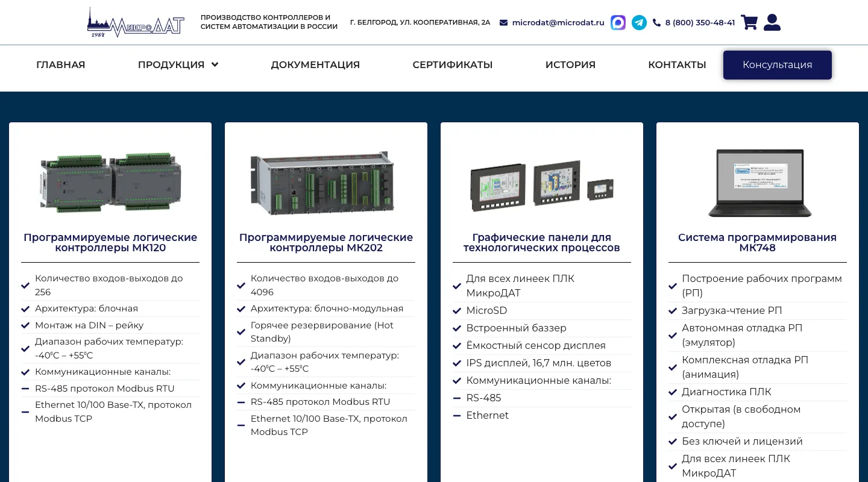The image size is (868, 482).
Task: Click the text 'Количество входов-выходов до 4096'
Action: pos(325,286)
